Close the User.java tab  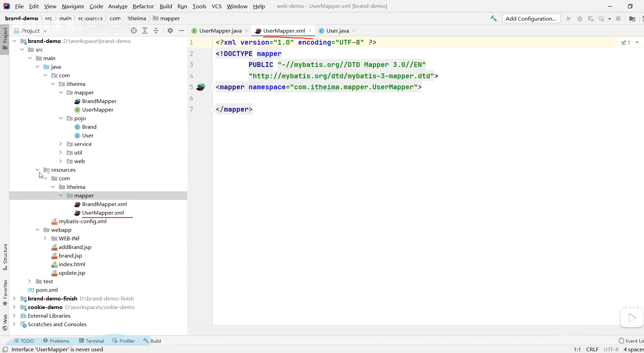click(354, 31)
